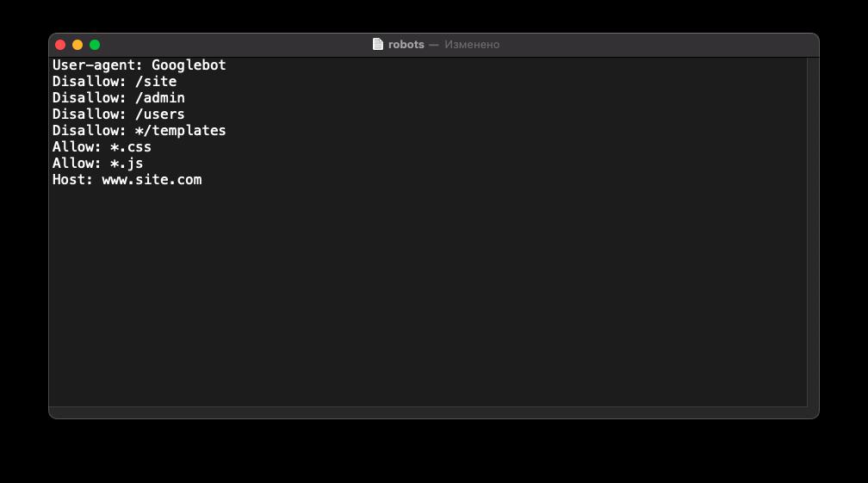Image resolution: width=868 pixels, height=483 pixels.
Task: Click on the Disallow: /users line
Action: coord(119,114)
